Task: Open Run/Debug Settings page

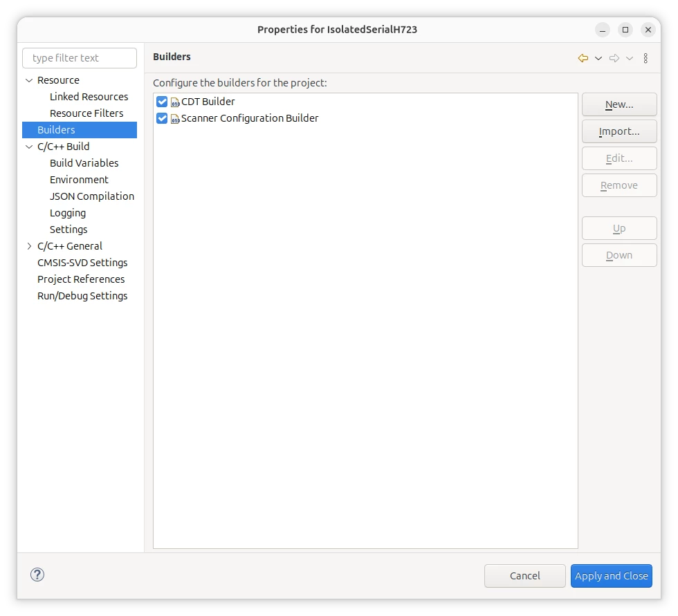Action: (x=82, y=296)
